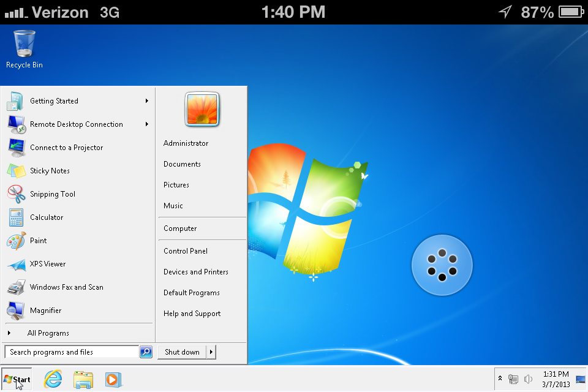Open the Administrator personal folder

point(186,143)
